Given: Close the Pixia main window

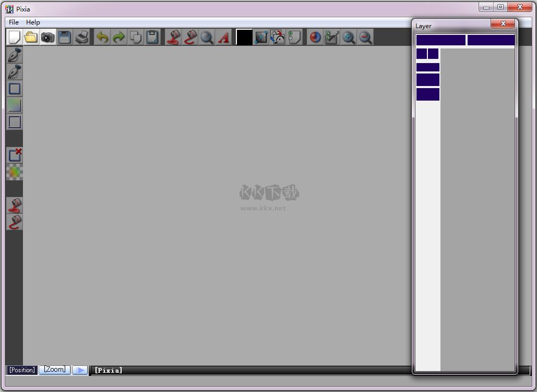Looking at the screenshot, I should [x=520, y=7].
